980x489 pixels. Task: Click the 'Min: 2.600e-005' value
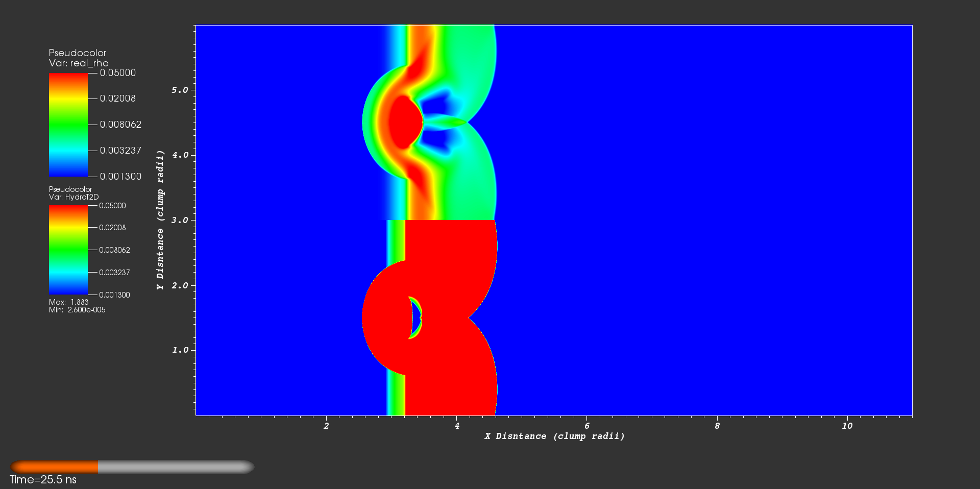pos(77,310)
